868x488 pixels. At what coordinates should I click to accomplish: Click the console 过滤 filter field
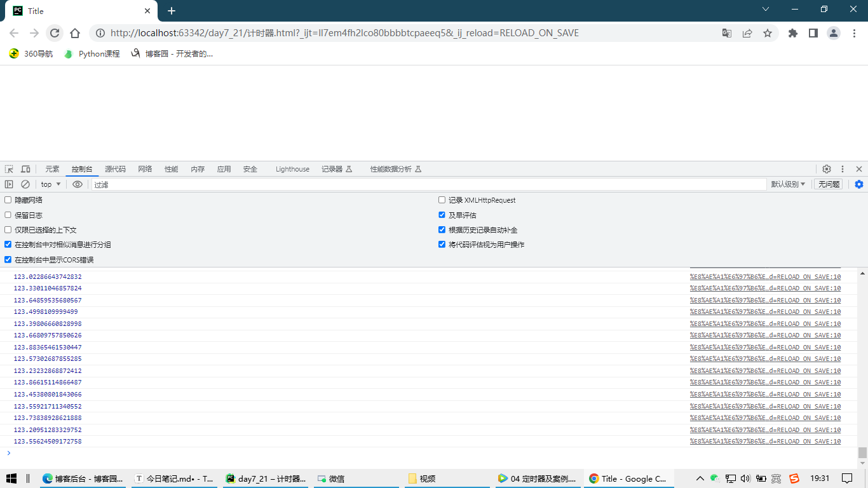(429, 184)
